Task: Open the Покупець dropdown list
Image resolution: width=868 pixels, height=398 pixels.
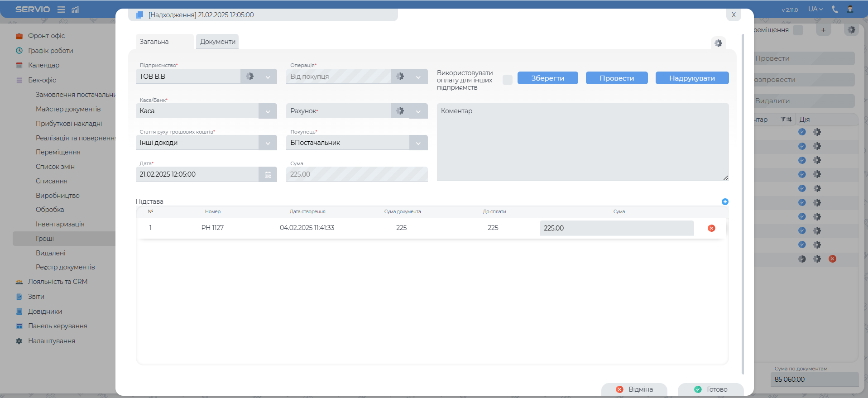Action: point(418,143)
